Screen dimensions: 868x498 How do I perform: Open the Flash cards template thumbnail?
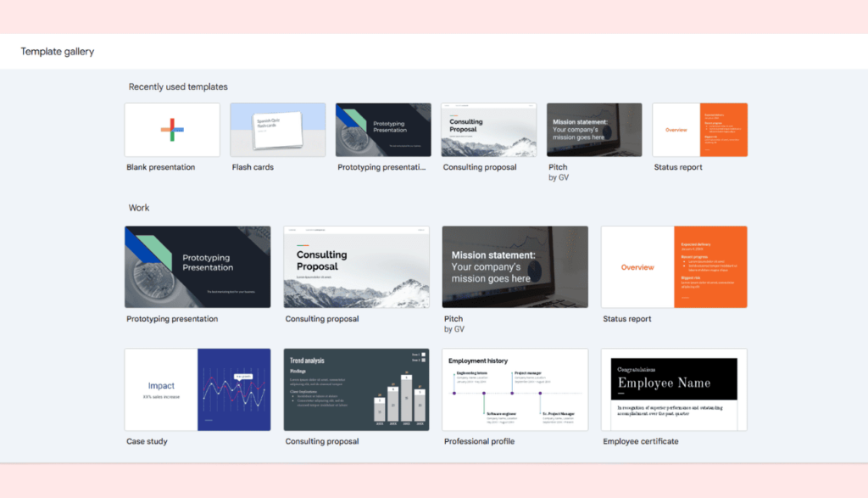click(278, 130)
